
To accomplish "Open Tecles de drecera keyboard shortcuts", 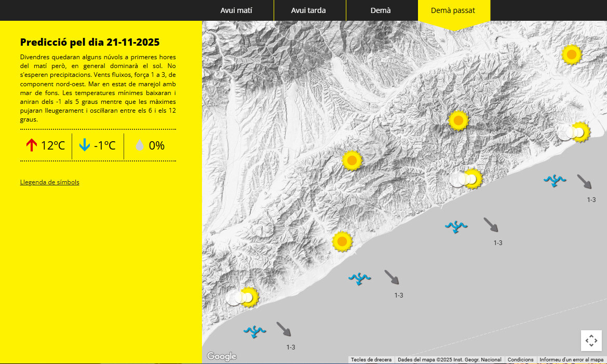I will 371,360.
